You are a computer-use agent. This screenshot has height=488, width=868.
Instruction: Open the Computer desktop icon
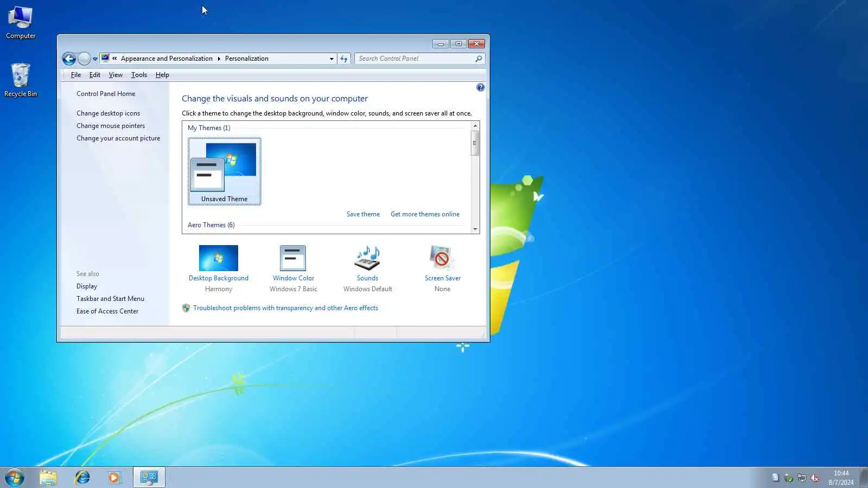click(x=21, y=22)
